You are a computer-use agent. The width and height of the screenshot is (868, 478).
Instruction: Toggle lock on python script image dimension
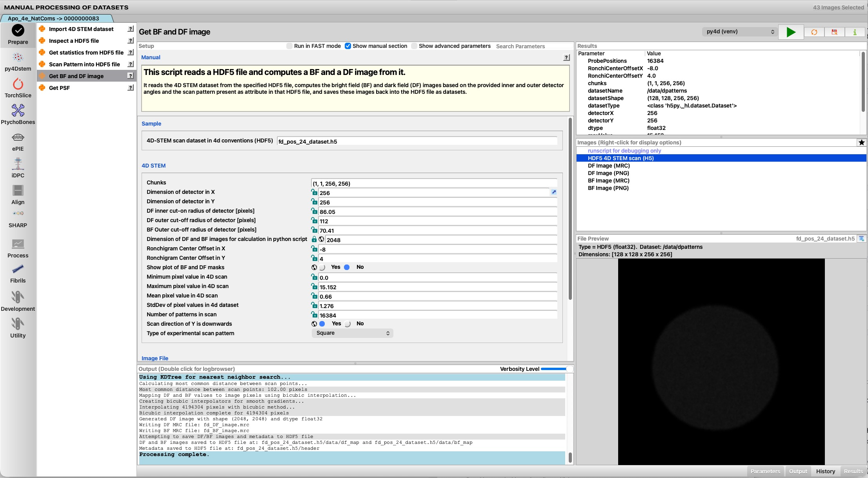coord(314,239)
